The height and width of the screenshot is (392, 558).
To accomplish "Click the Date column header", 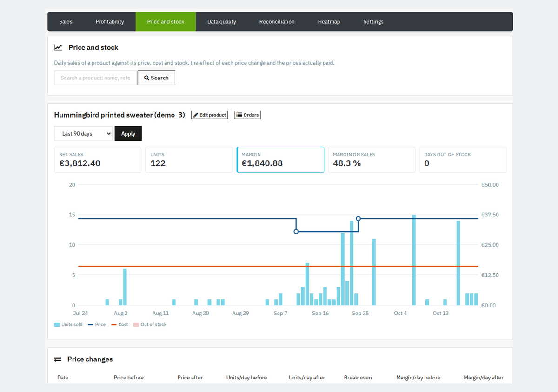I will click(63, 378).
